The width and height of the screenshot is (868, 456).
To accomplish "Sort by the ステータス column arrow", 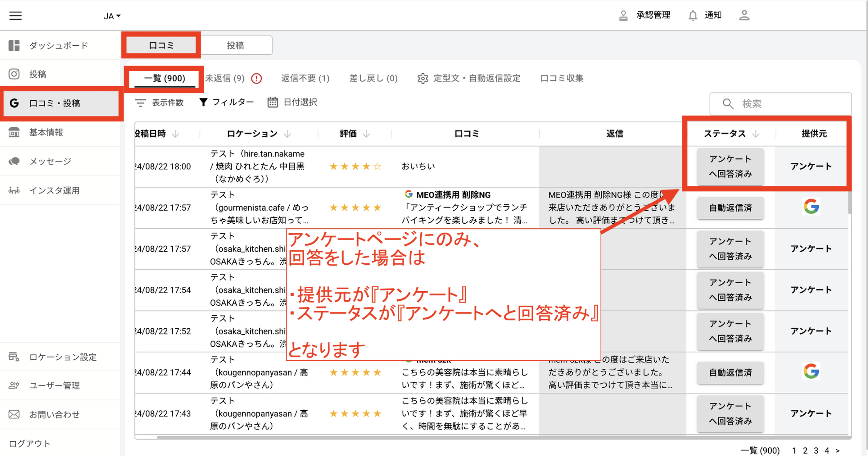I will 756,134.
